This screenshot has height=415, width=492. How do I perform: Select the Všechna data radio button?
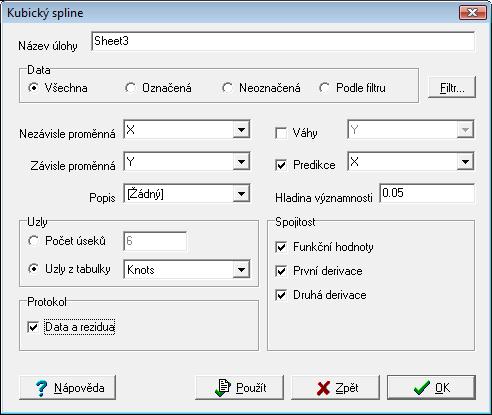33,88
